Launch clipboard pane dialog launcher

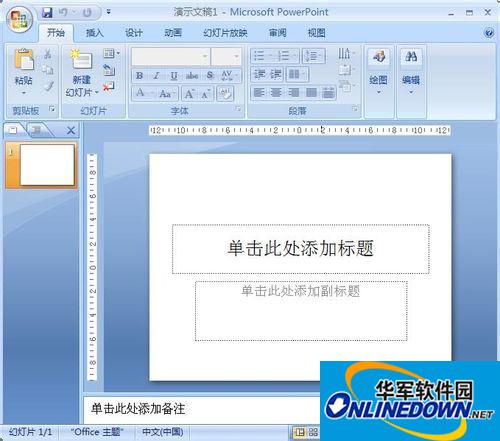[x=52, y=109]
